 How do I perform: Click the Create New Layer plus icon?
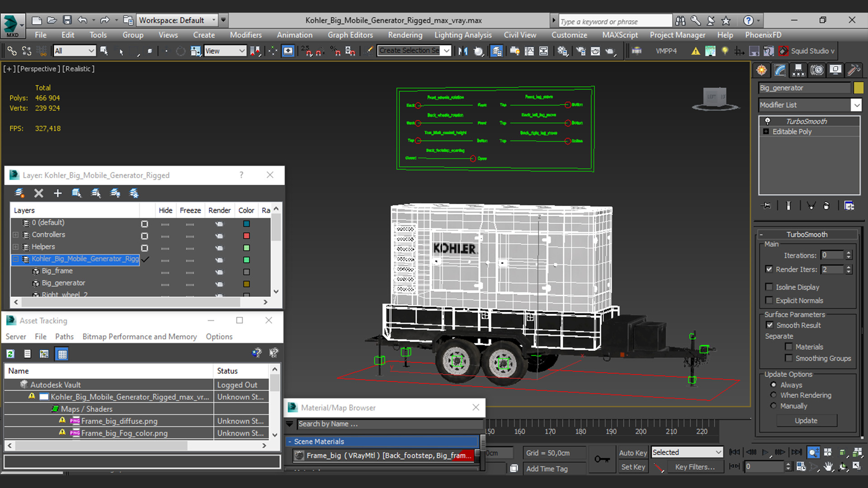tap(57, 193)
